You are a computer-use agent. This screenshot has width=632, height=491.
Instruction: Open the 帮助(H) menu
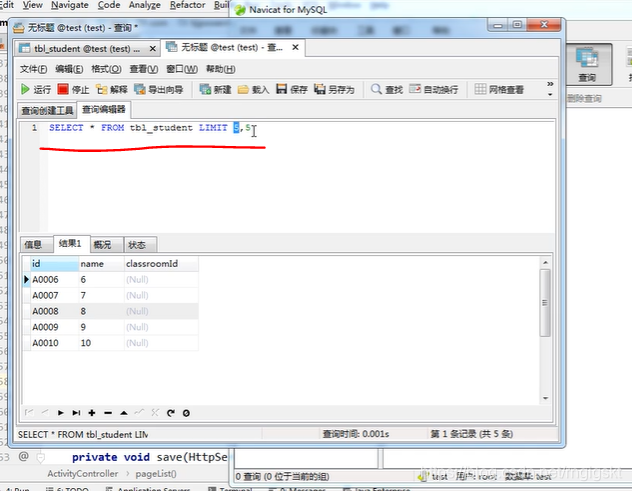[x=220, y=69]
